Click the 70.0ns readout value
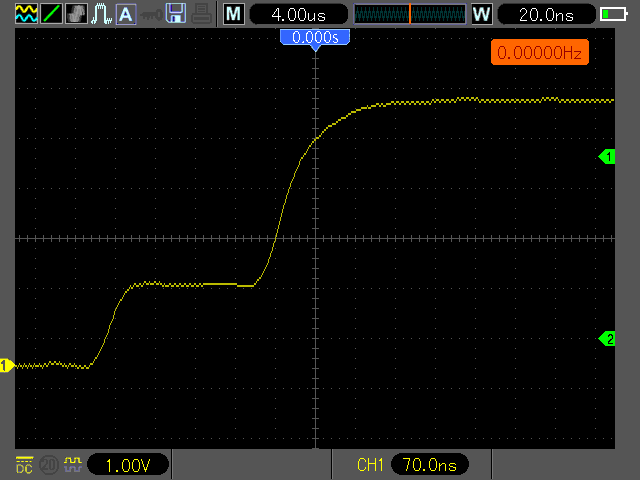 pos(430,464)
